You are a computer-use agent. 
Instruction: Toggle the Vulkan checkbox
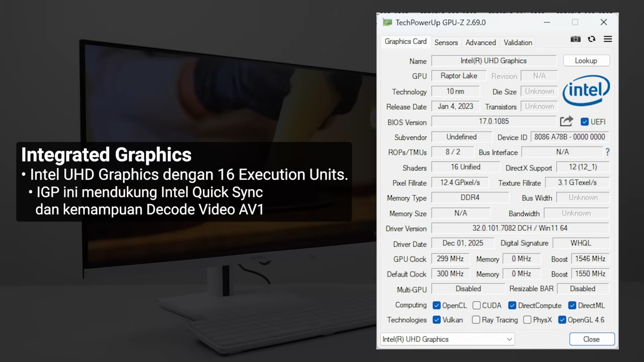(437, 320)
